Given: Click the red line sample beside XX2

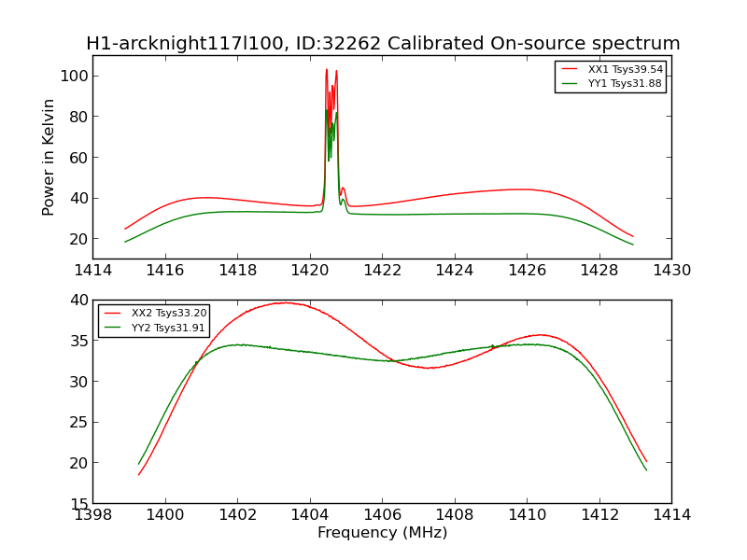Looking at the screenshot, I should click(113, 313).
